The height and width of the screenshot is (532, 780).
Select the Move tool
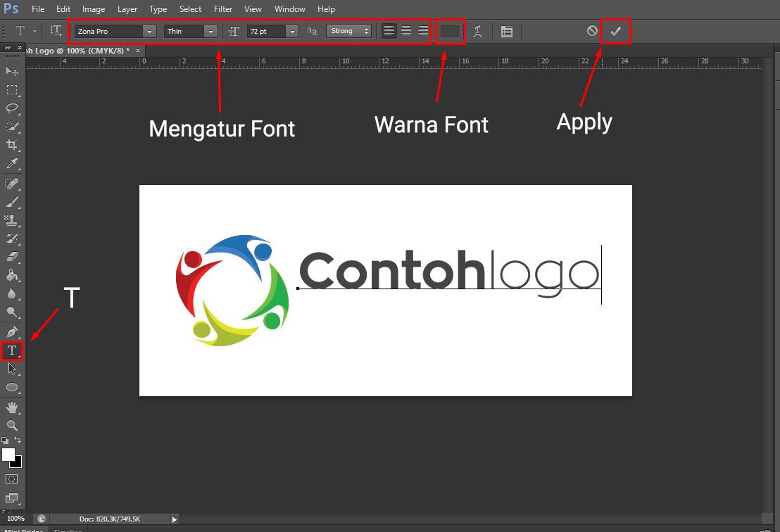pyautogui.click(x=11, y=71)
